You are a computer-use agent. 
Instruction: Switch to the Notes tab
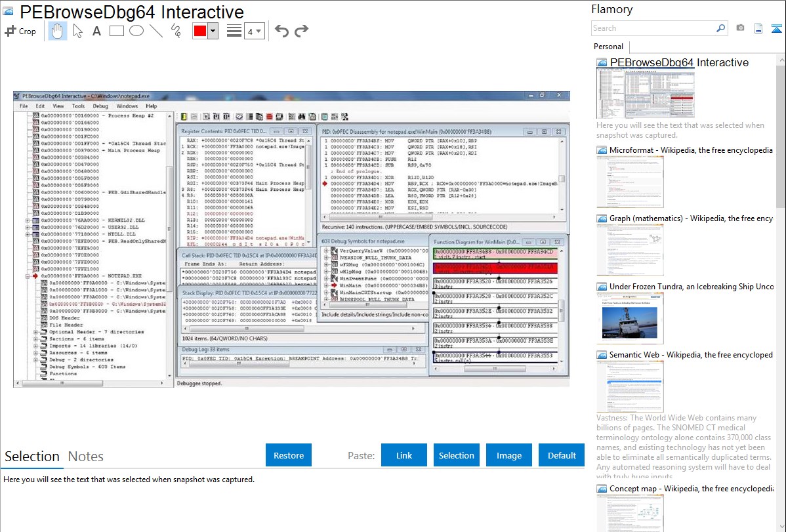click(86, 457)
